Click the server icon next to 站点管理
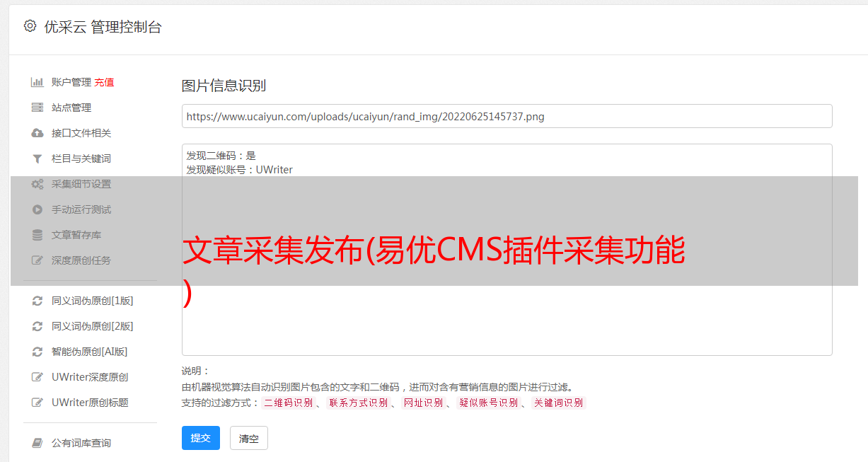Viewport: 868px width, 462px height. coord(37,108)
